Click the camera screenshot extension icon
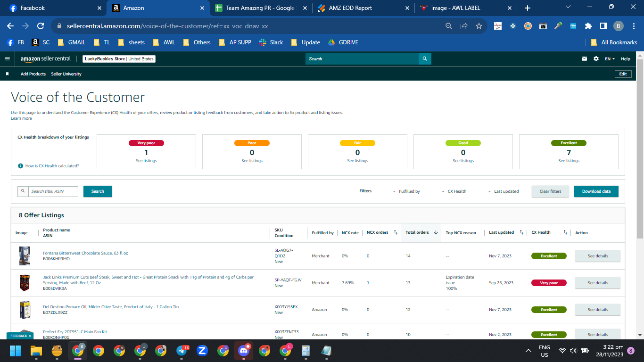The width and height of the screenshot is (644, 362). tap(543, 26)
